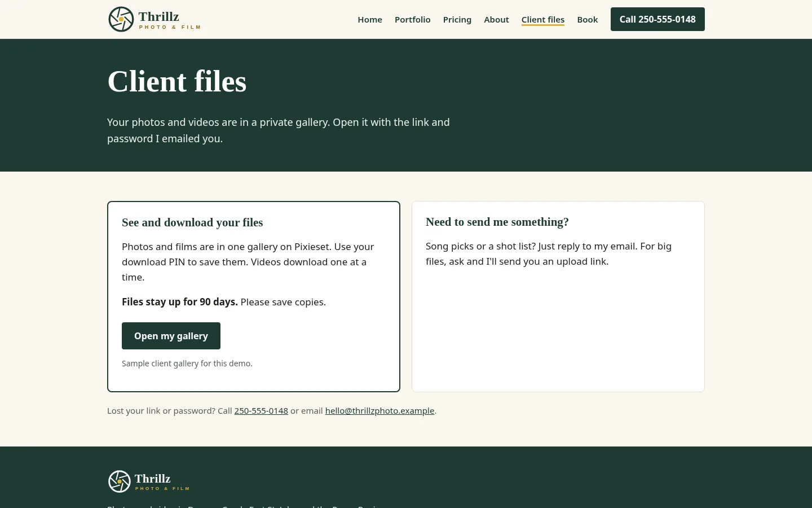This screenshot has width=812, height=508.
Task: Click 'Need to send me something?' heading
Action: (497, 222)
